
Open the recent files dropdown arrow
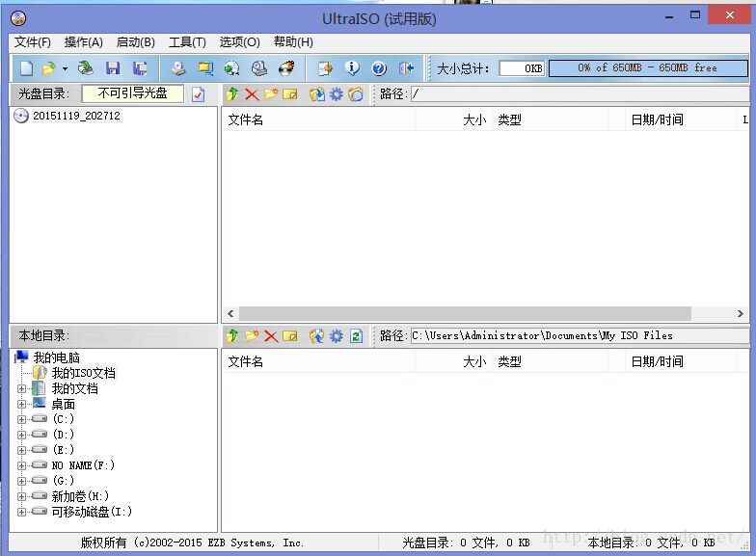click(x=65, y=69)
